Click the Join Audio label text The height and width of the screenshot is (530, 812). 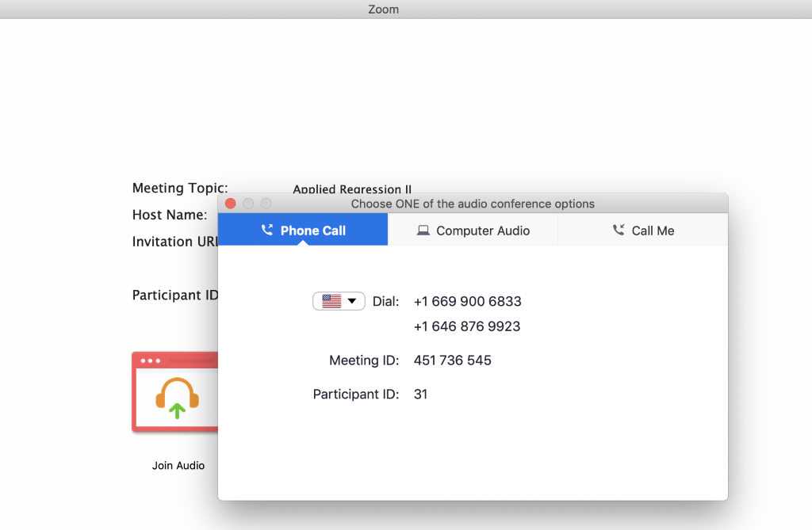point(178,466)
